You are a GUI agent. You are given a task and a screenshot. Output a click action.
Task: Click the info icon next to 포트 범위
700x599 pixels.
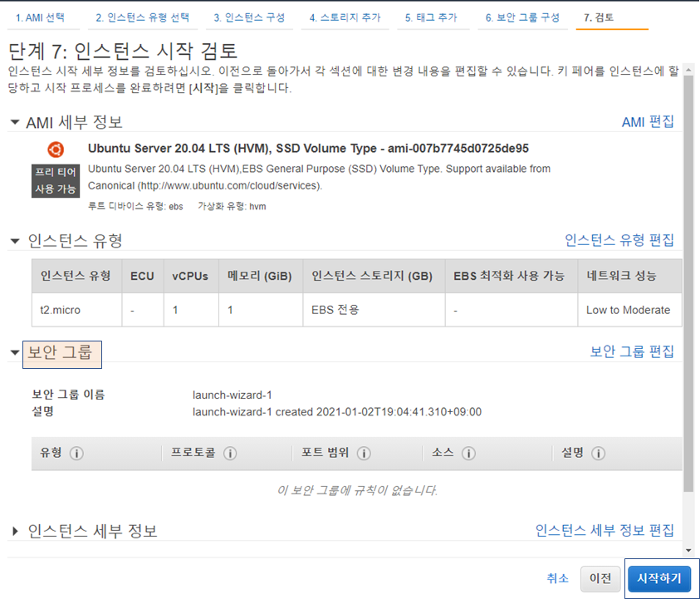[364, 454]
